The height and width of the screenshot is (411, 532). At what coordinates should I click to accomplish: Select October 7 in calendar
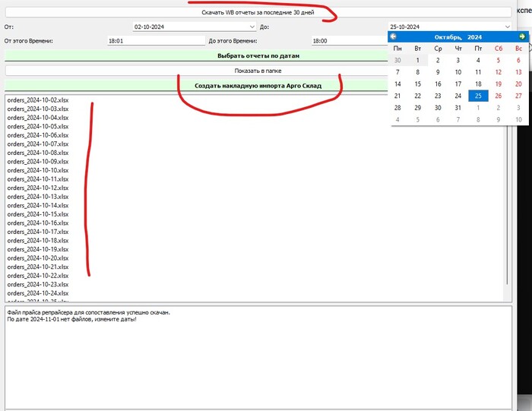tap(397, 72)
